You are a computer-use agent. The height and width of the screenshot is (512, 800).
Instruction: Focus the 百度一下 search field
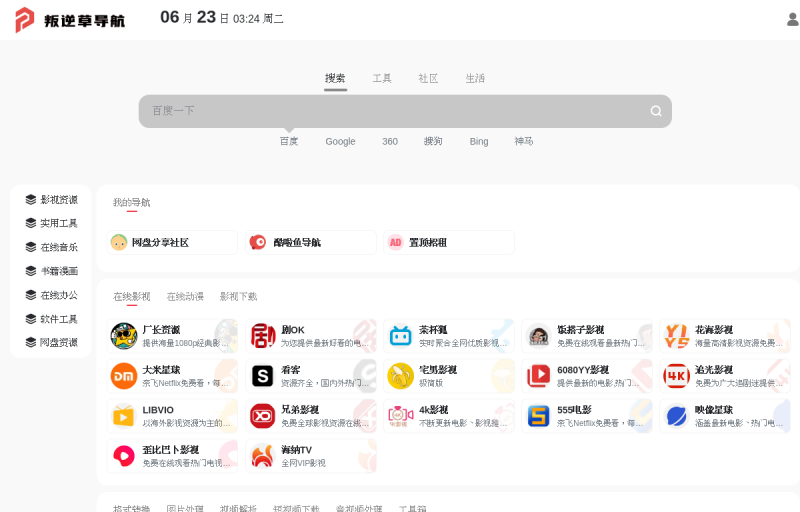tap(405, 111)
